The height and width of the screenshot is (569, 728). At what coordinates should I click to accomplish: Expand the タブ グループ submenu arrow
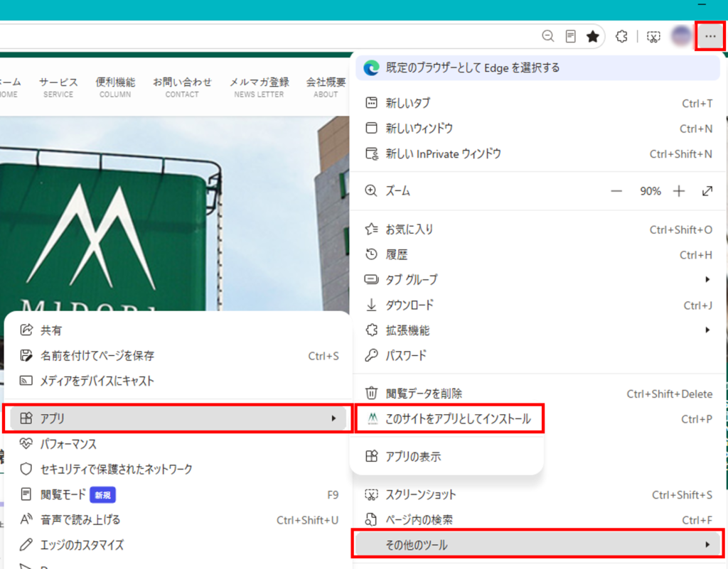click(707, 280)
